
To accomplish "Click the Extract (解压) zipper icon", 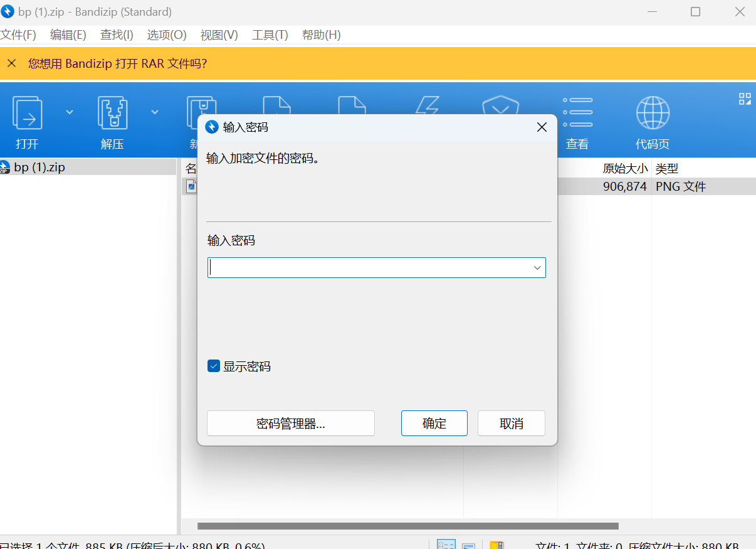I will pyautogui.click(x=113, y=114).
